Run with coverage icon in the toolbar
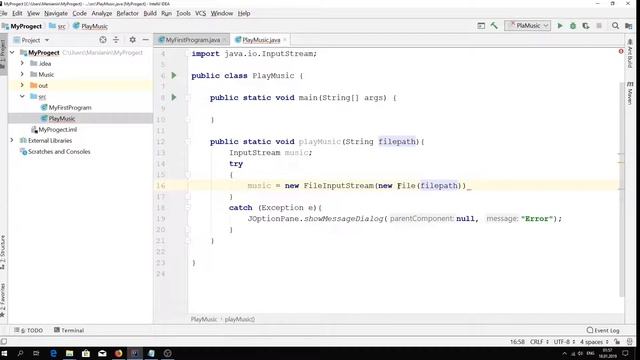The height and width of the screenshot is (360, 640). coord(586,26)
